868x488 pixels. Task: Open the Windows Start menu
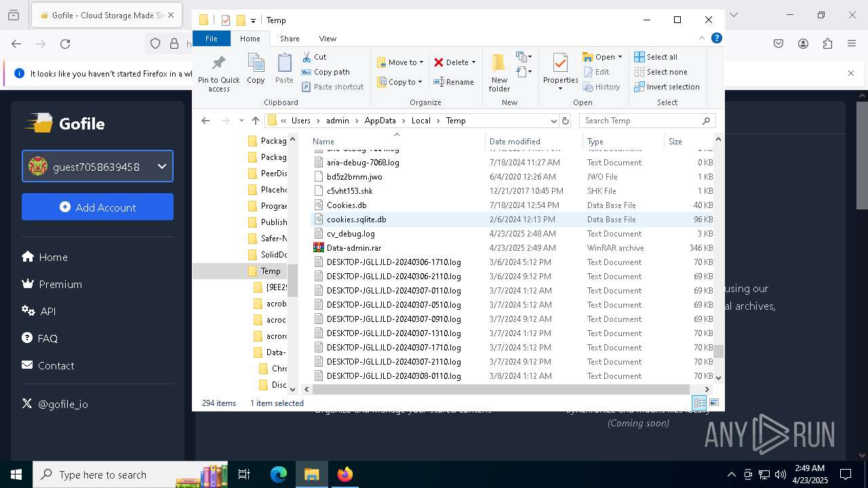[x=16, y=474]
